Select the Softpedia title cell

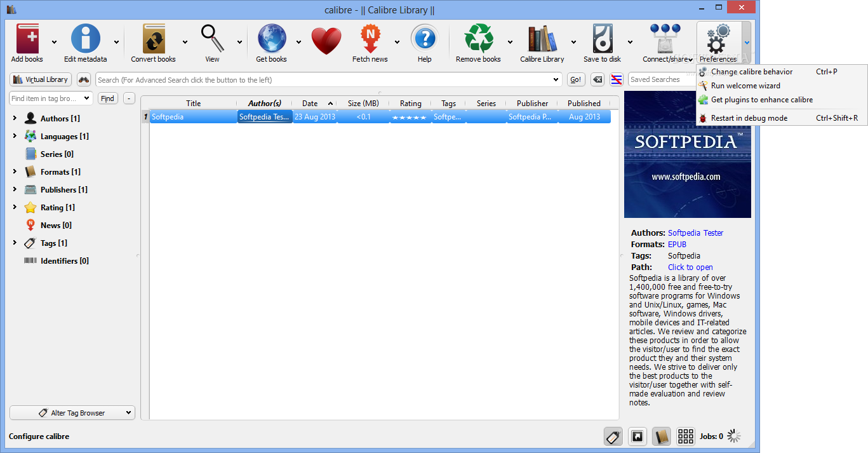pos(193,117)
